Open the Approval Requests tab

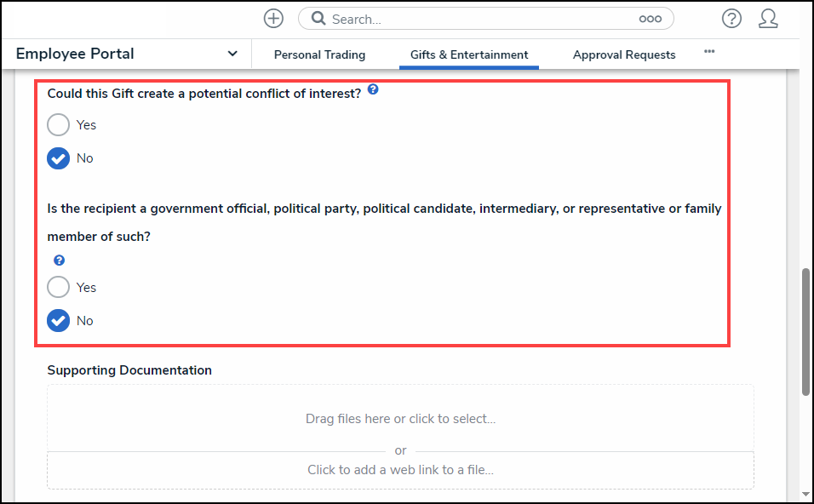[623, 54]
